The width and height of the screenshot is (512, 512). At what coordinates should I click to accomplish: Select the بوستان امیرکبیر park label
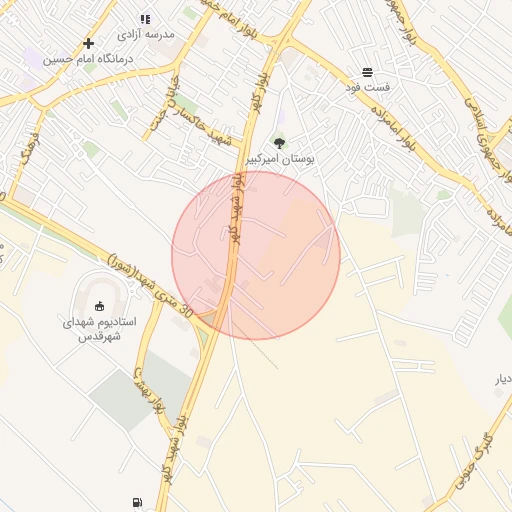tap(280, 159)
